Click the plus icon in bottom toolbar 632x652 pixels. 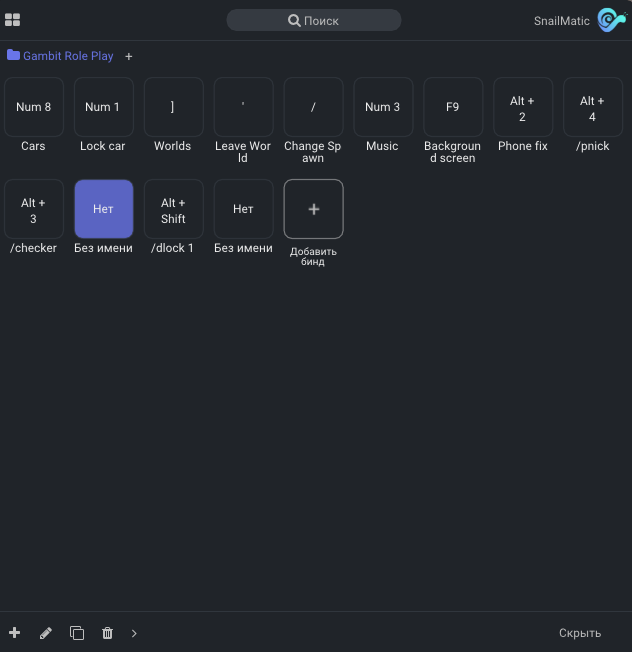point(15,632)
